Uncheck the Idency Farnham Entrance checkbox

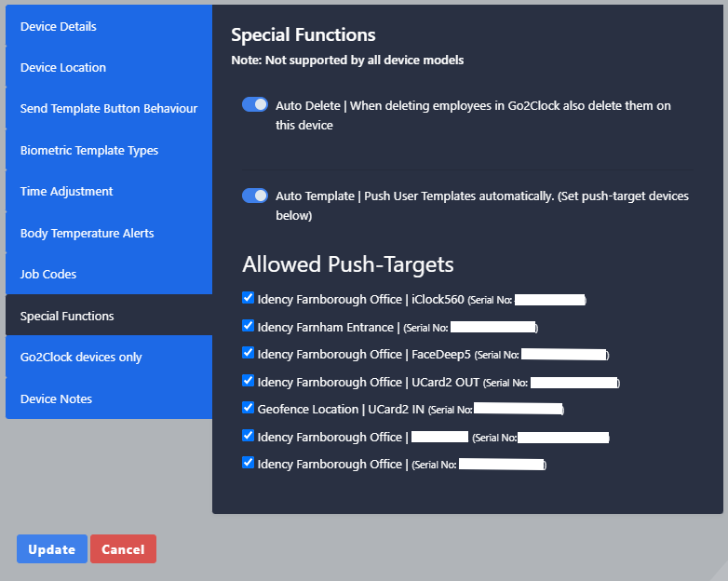click(248, 326)
